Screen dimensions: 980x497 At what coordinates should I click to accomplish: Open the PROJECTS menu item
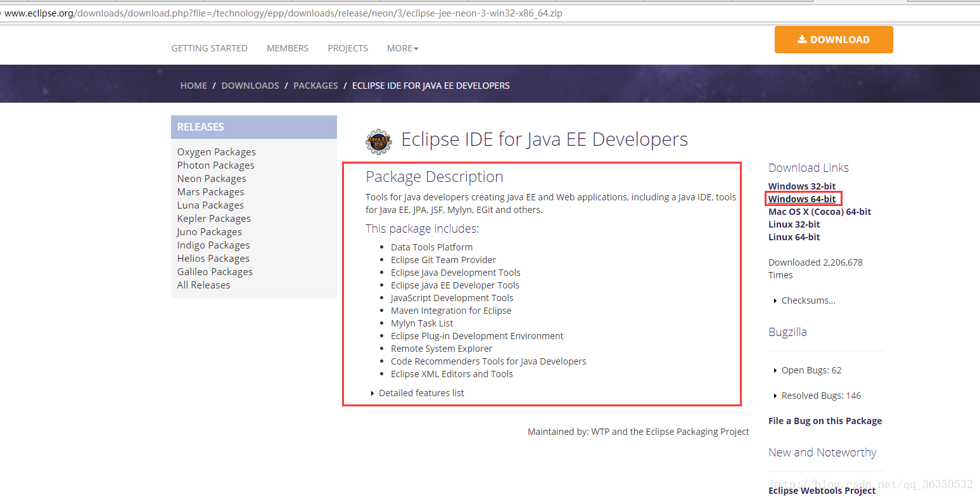coord(348,48)
